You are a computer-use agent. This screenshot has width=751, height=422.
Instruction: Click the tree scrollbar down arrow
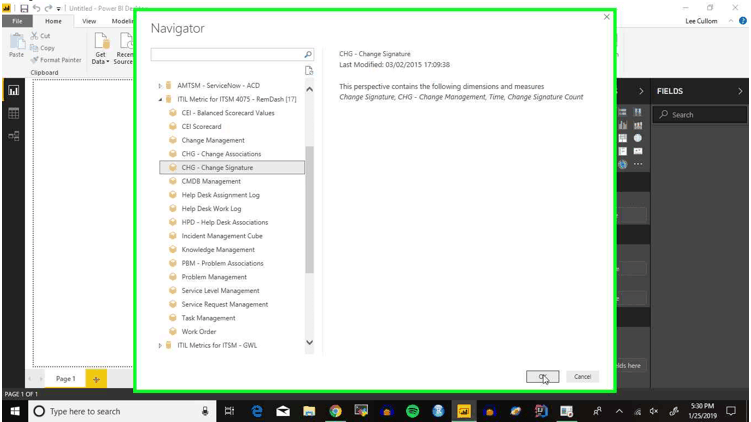click(309, 342)
